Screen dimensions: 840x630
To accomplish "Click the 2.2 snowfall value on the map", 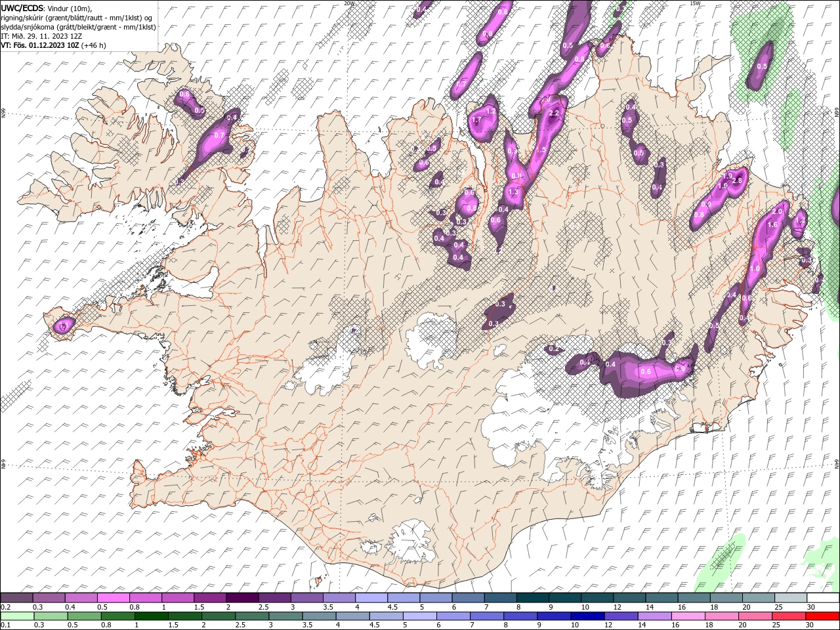I will tap(554, 113).
